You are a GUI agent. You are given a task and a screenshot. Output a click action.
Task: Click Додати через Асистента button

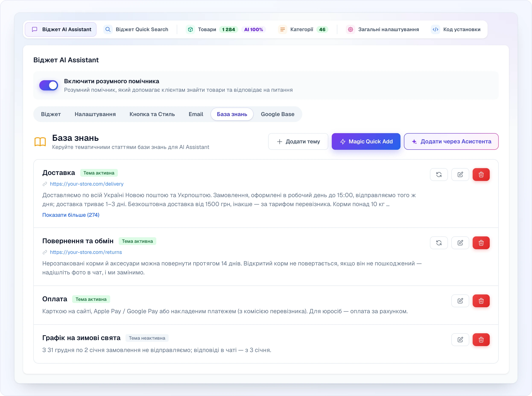451,142
